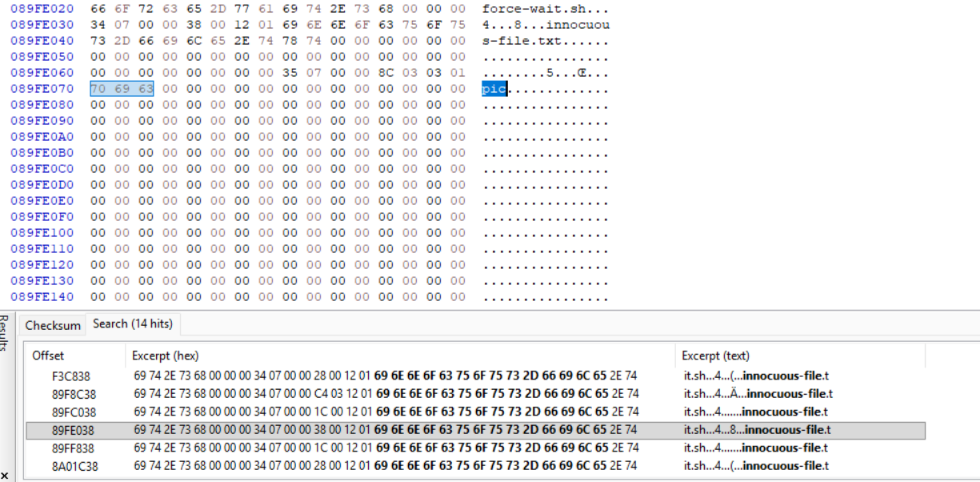
Task: Go to the search result at offset 8A01C38
Action: pyautogui.click(x=74, y=466)
